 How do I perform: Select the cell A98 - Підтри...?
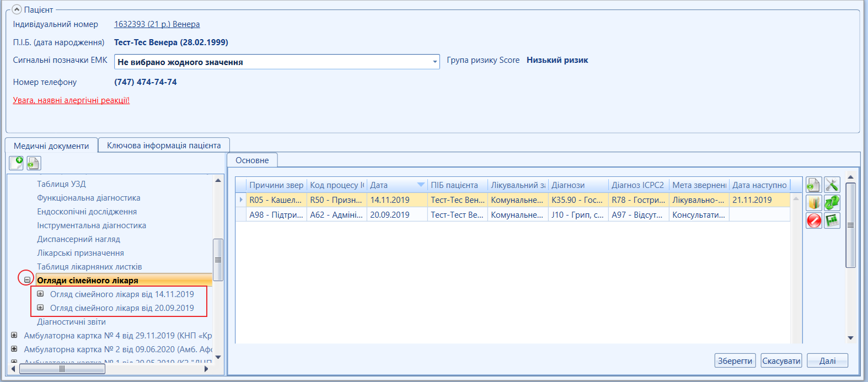276,215
